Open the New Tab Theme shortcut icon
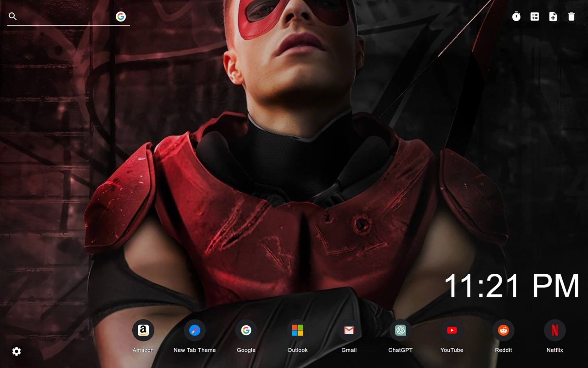 (195, 330)
